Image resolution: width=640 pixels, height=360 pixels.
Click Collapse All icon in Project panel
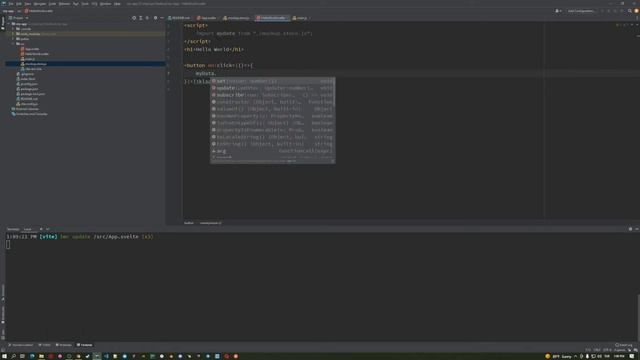coord(147,18)
